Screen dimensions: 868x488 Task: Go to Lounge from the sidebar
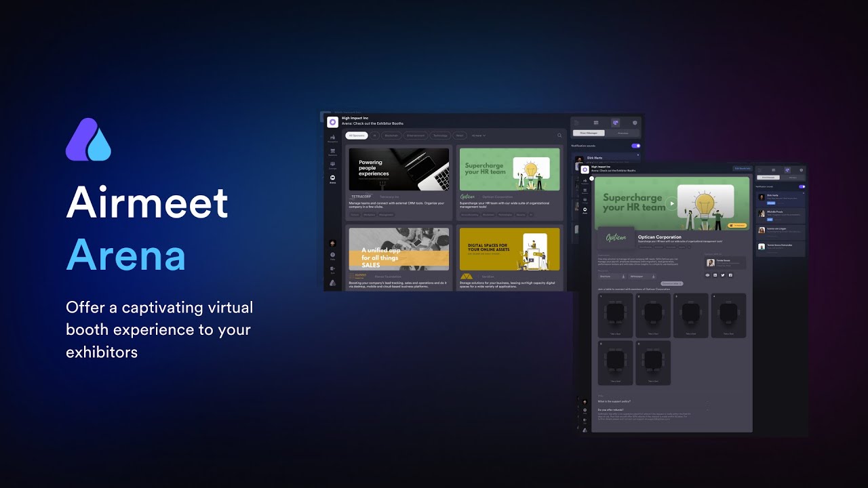tap(332, 165)
